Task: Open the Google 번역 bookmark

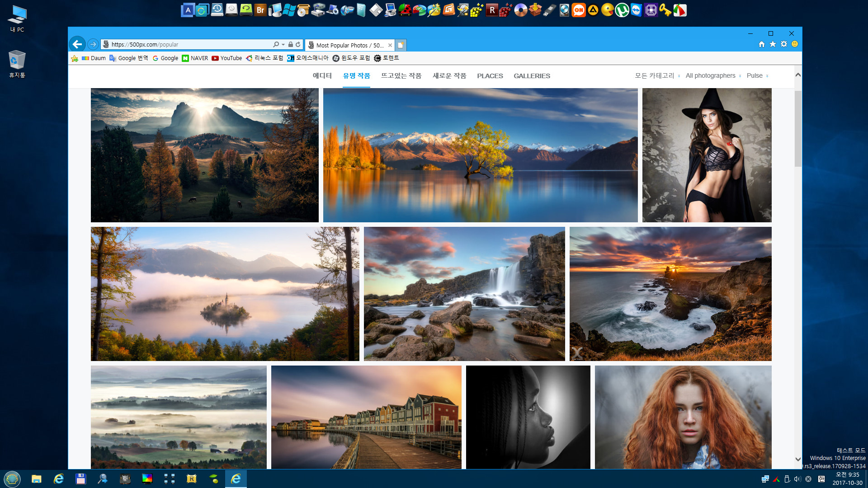Action: point(129,58)
